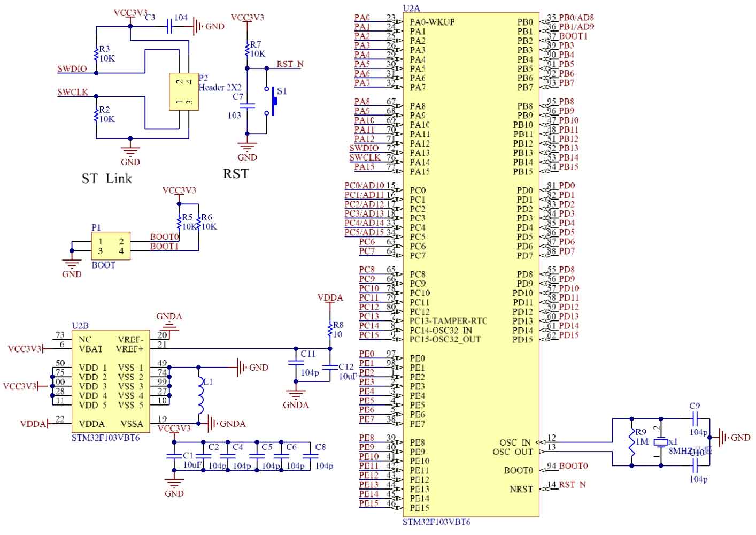Screen dimensions: 756x535
Task: Select decoupling capacitor C6
Action: (281, 456)
